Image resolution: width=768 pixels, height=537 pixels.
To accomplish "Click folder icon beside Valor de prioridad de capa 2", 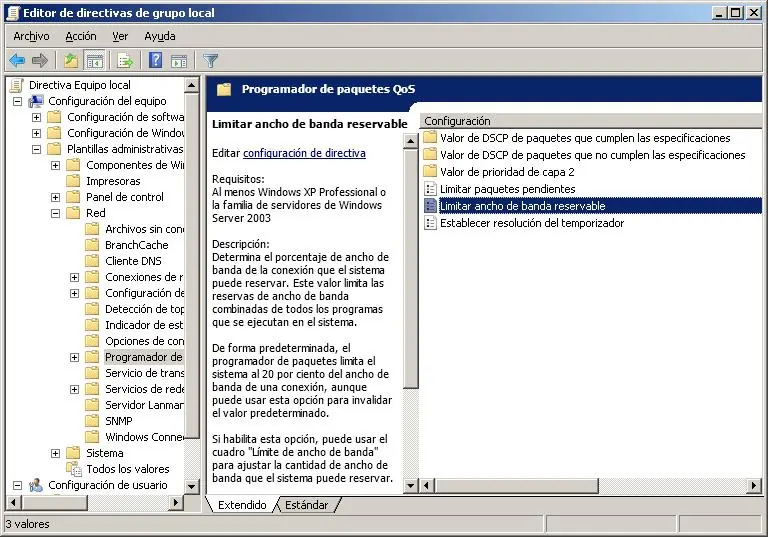I will point(430,171).
